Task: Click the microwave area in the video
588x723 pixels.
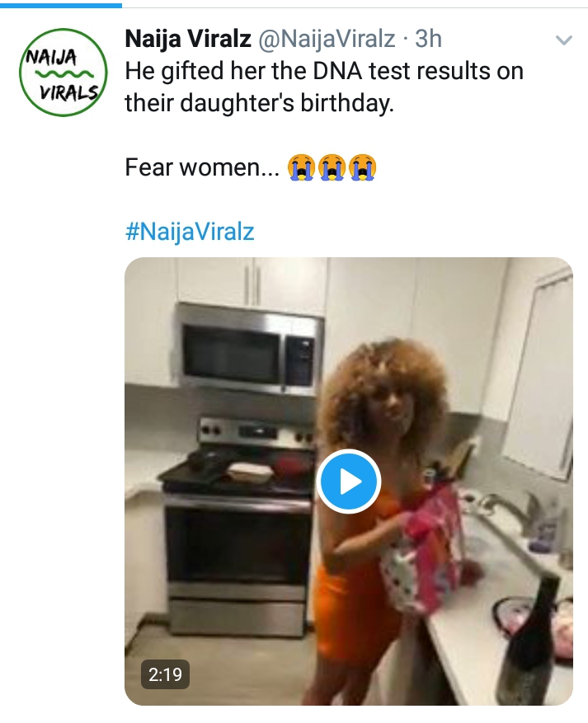Action: point(248,349)
